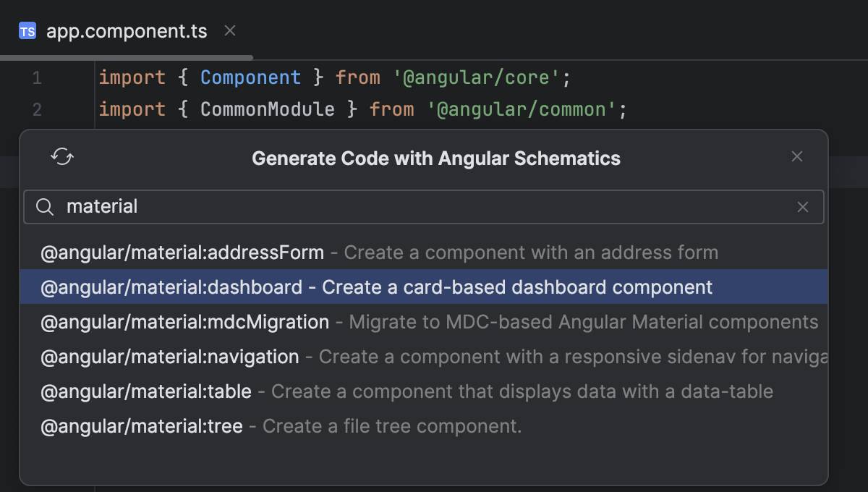The height and width of the screenshot is (492, 868).
Task: Click the close icon on the app.component.ts tab
Action: (229, 30)
